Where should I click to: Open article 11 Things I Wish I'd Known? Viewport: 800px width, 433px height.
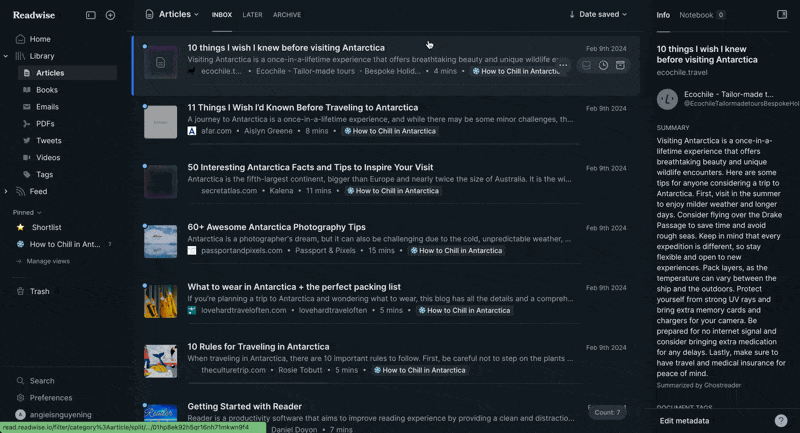click(303, 108)
